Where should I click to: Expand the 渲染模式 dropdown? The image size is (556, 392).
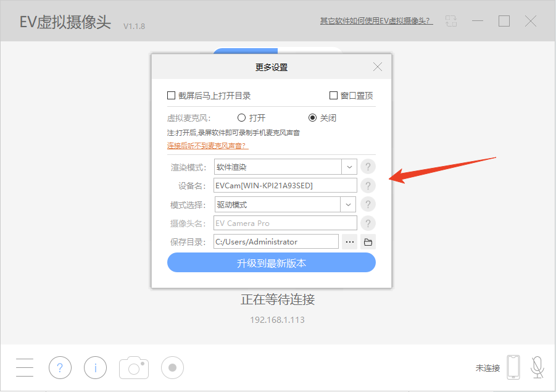[x=349, y=167]
